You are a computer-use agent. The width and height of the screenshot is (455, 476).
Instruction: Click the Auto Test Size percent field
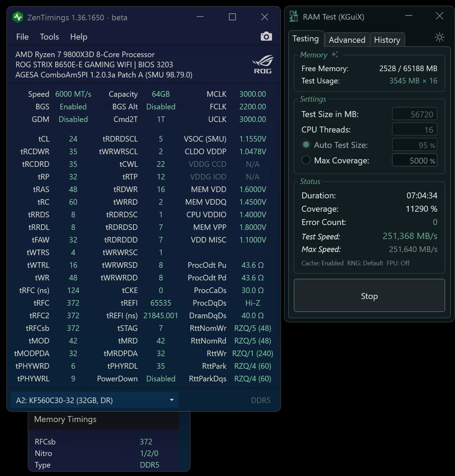(414, 145)
